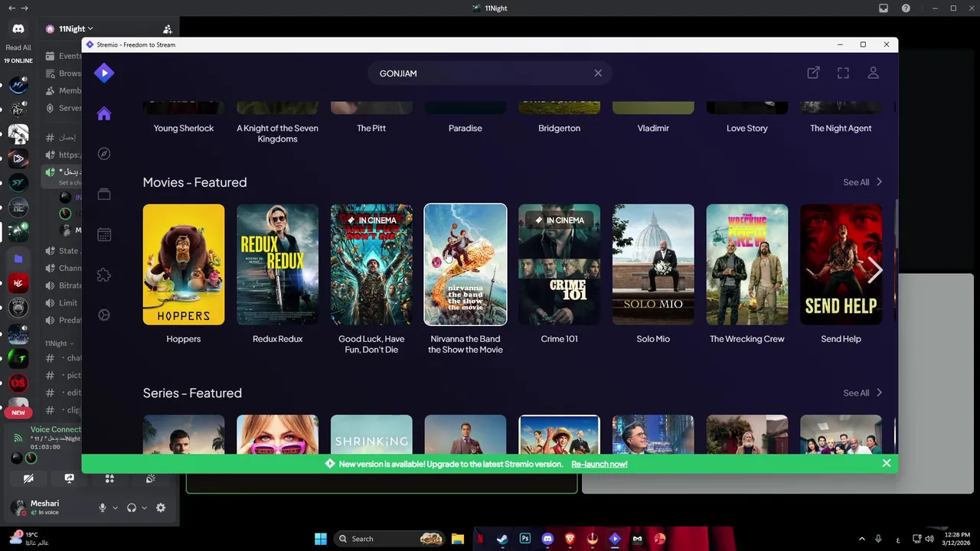
Task: Click the Stremio logo in the sidebar
Action: coord(104,73)
